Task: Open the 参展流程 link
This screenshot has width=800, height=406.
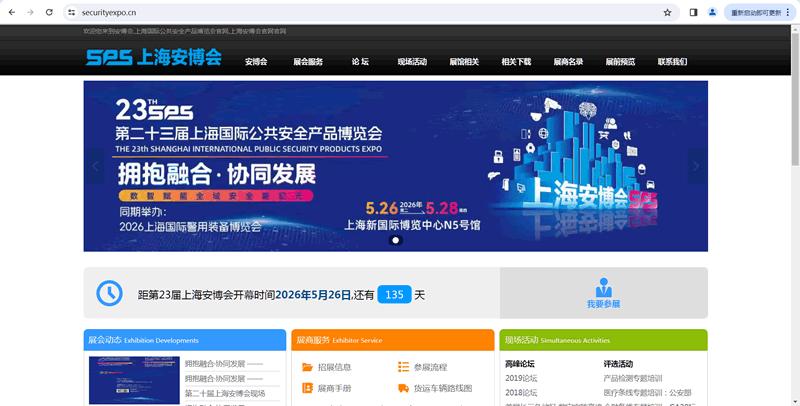Action: click(x=430, y=367)
